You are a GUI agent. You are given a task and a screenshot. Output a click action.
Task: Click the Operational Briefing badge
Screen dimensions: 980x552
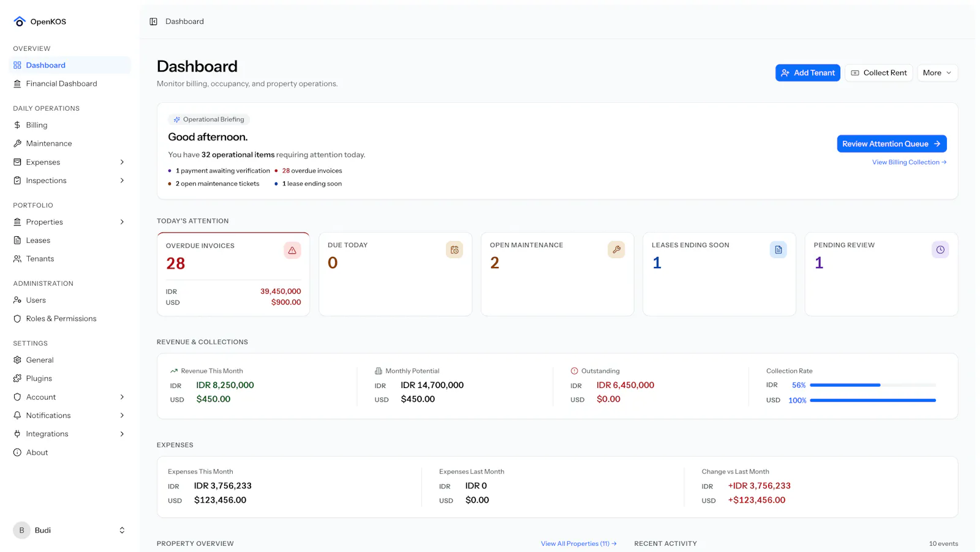(209, 119)
